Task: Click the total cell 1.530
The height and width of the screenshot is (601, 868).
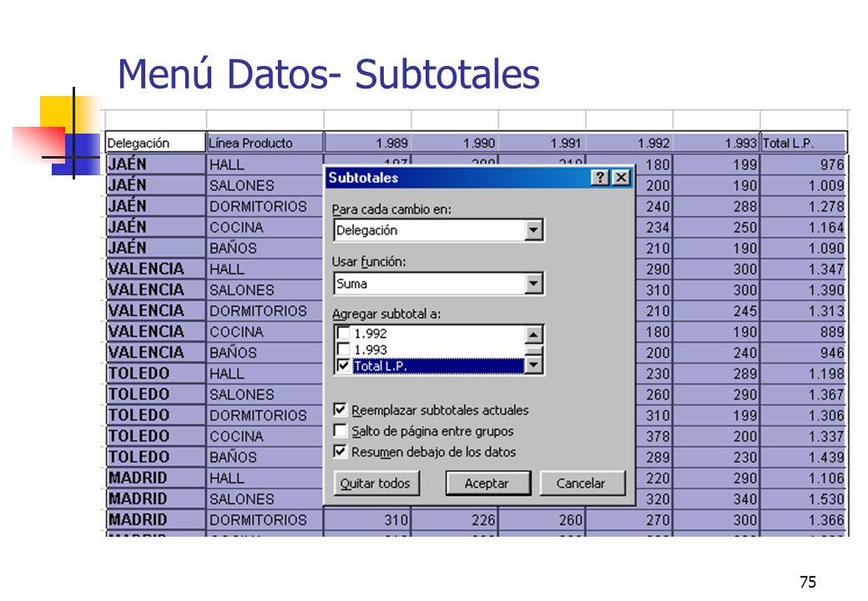Action: click(805, 498)
